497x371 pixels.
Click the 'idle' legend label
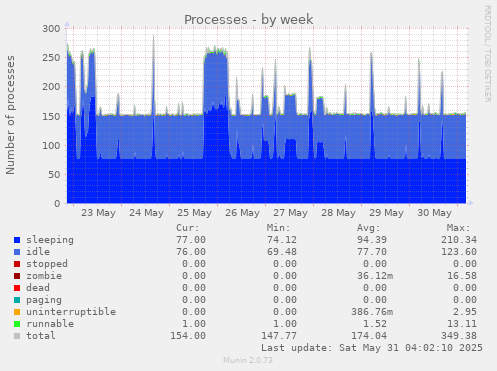tap(38, 252)
